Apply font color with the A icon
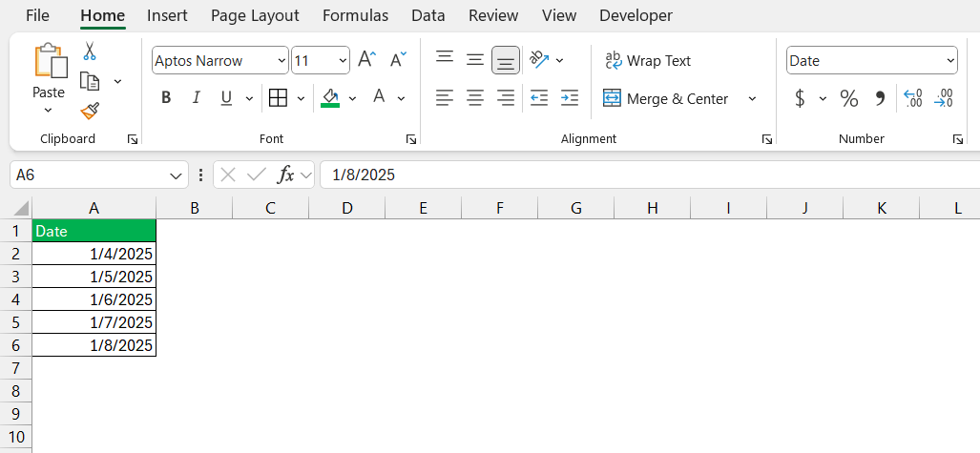Screen dimensions: 980x453 pyautogui.click(x=379, y=97)
